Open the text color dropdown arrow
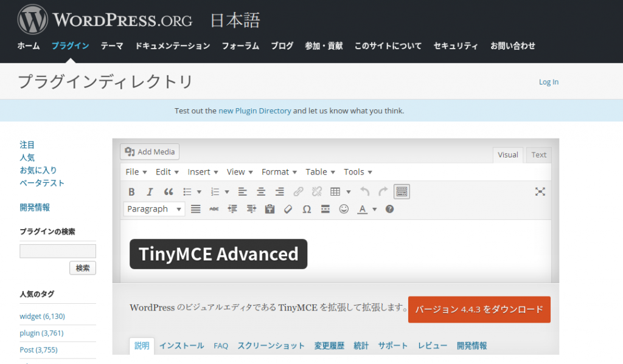Image resolution: width=623 pixels, height=364 pixels. coord(374,209)
